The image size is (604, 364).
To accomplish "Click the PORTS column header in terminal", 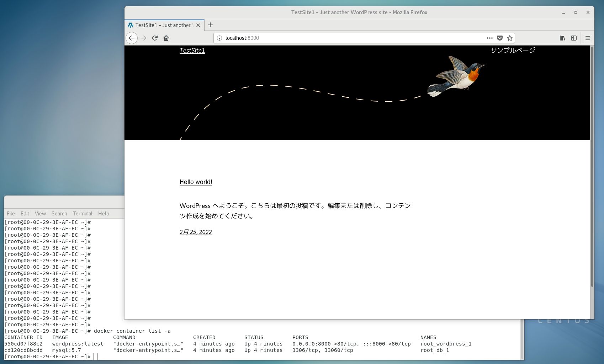I will coord(300,337).
